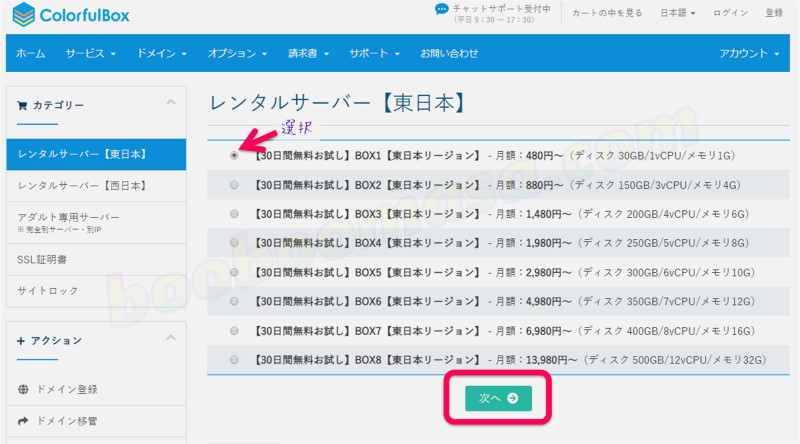
Task: Select the BOX3 plan radio button
Action: [x=234, y=214]
